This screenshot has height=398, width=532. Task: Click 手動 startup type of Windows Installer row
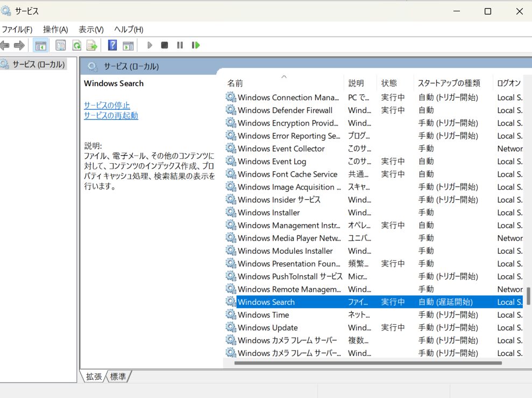[x=426, y=212]
